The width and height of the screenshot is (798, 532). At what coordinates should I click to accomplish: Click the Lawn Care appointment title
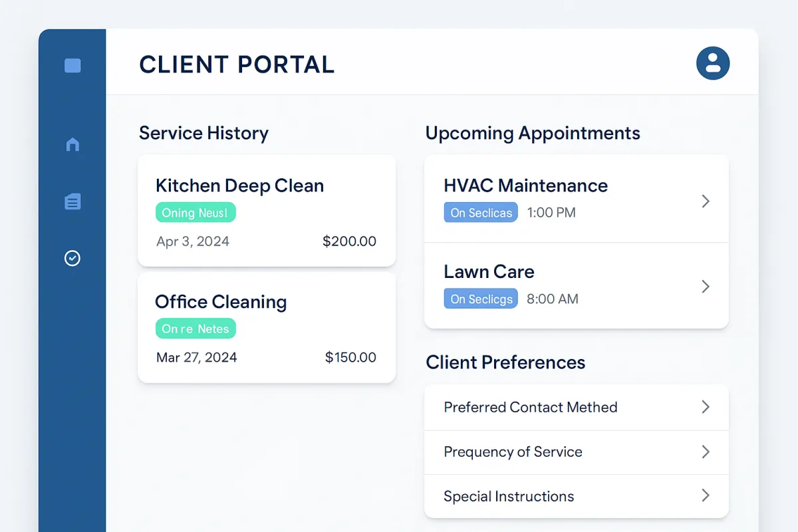point(489,271)
